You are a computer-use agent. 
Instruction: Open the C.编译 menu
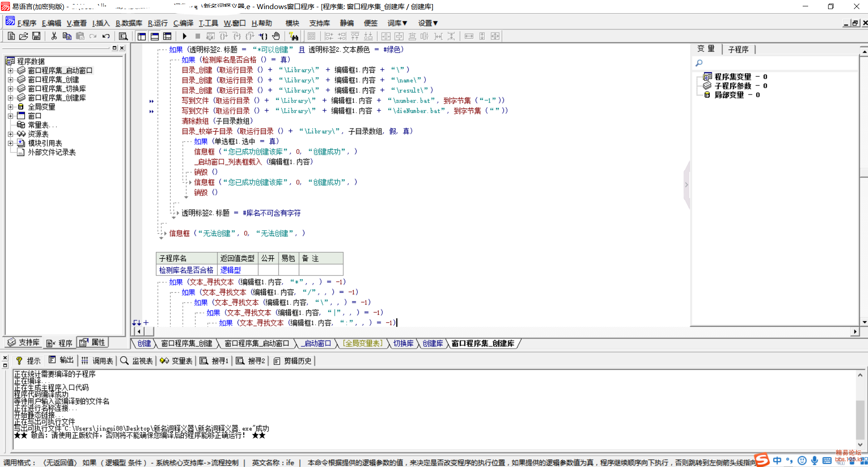click(183, 23)
